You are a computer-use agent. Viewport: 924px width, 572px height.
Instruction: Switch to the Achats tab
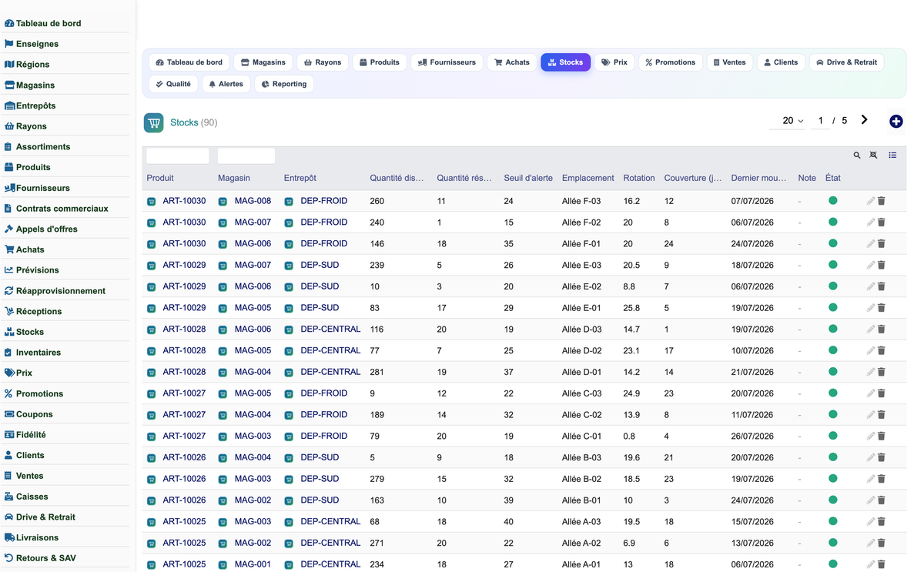click(512, 62)
